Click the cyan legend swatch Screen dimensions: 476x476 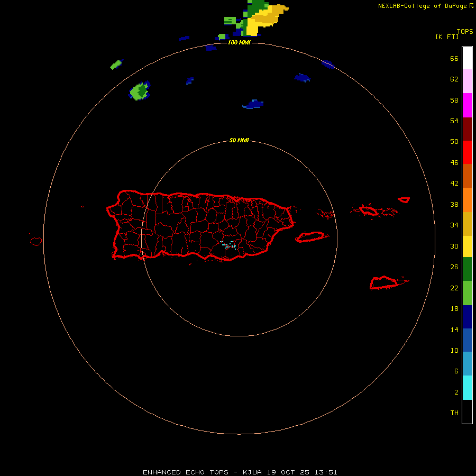pos(467,388)
